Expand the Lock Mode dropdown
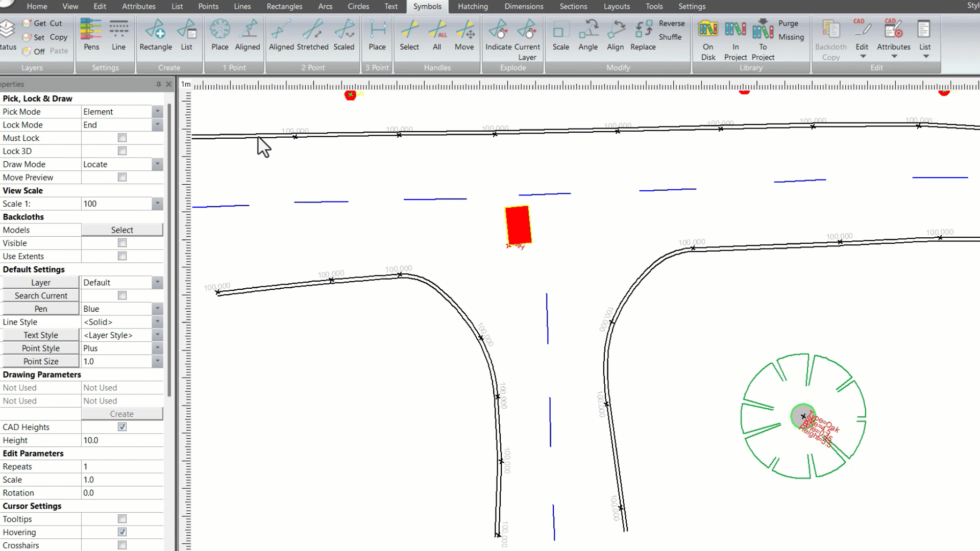This screenshot has height=551, width=980. click(157, 124)
